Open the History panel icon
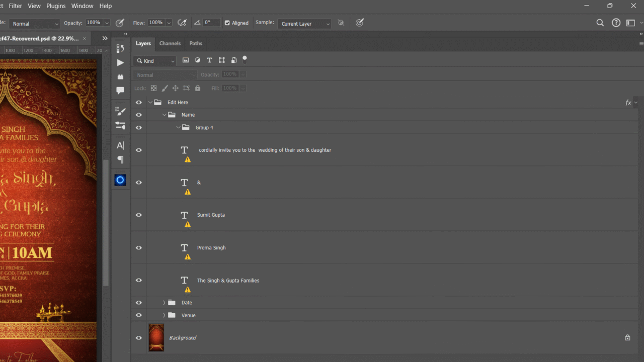The image size is (644, 362). (120, 48)
